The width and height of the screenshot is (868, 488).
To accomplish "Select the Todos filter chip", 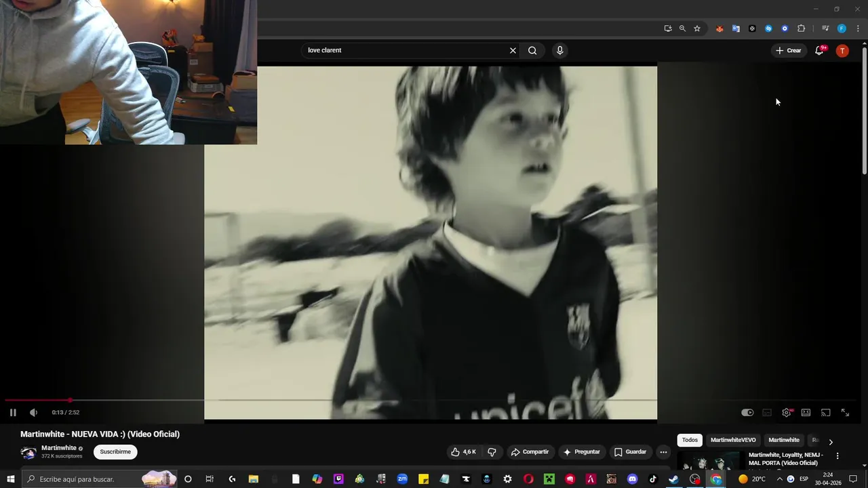I will (x=690, y=440).
